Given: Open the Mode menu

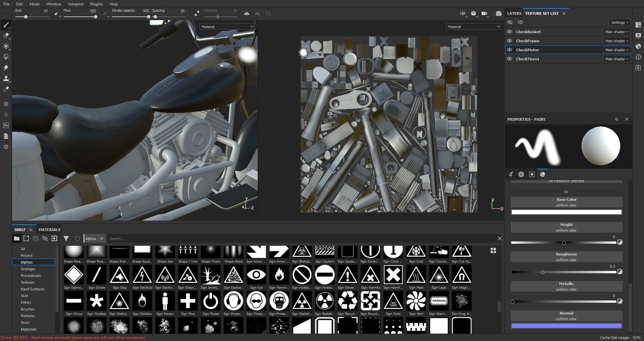Looking at the screenshot, I should tap(34, 4).
